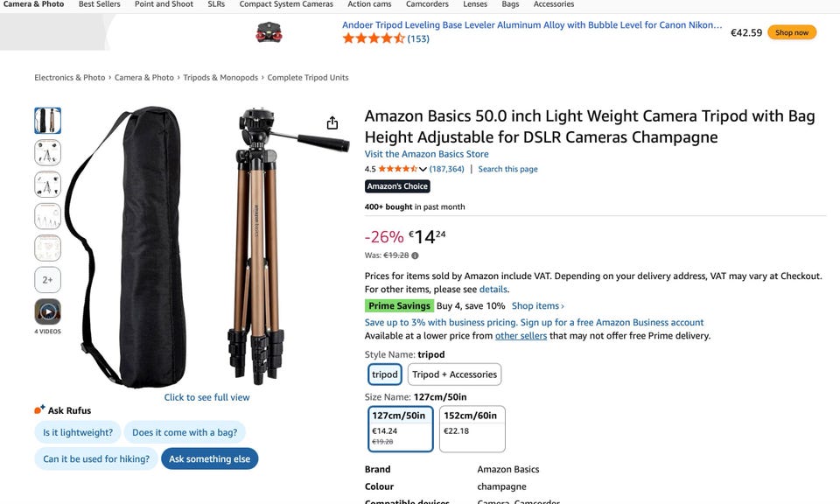
Task: Click the info icon beside Was price
Action: [415, 255]
